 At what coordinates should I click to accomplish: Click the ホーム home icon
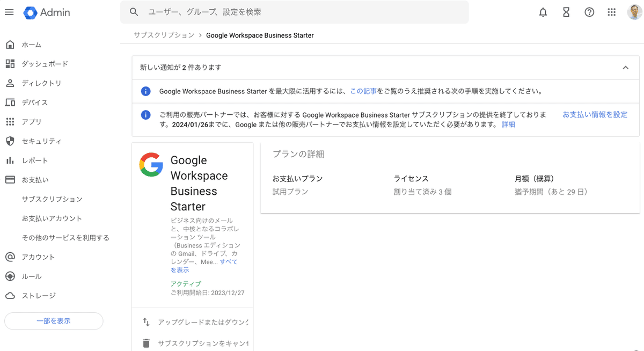pyautogui.click(x=10, y=45)
